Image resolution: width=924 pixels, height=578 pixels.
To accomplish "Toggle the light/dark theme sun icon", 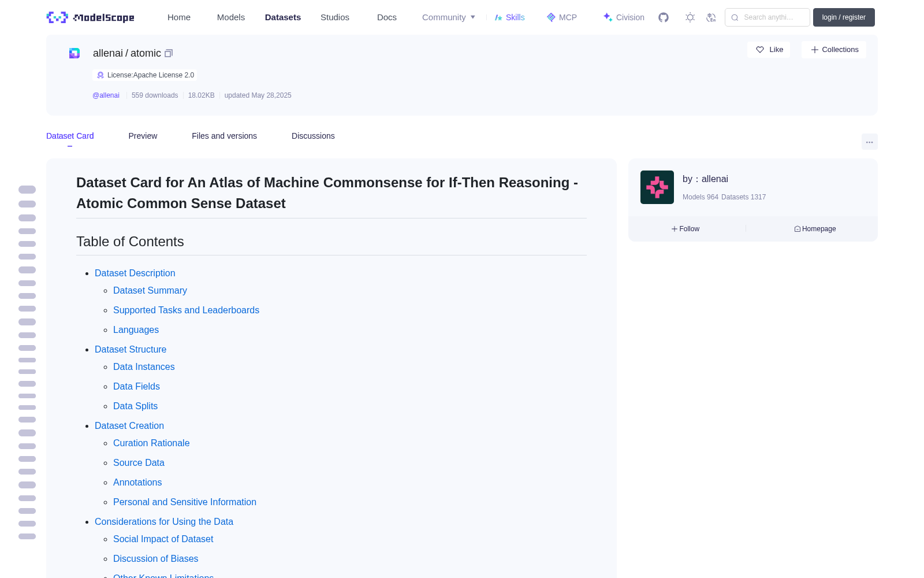I will (x=690, y=17).
